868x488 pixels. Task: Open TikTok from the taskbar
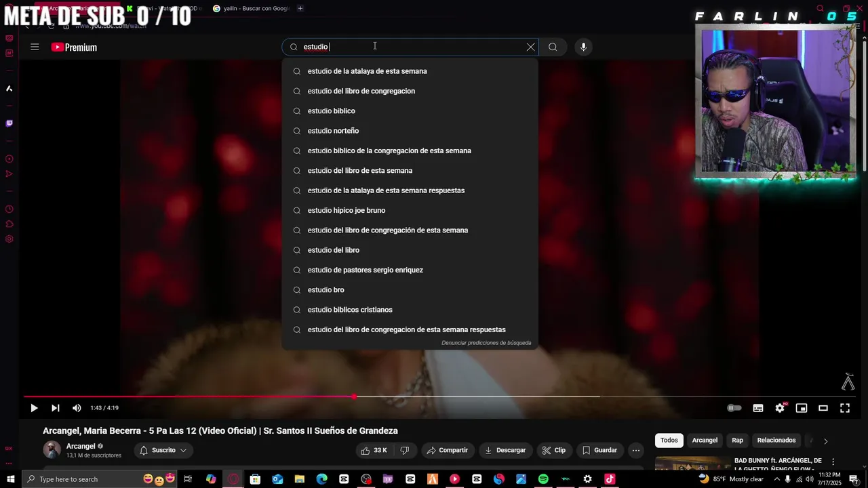coord(610,479)
